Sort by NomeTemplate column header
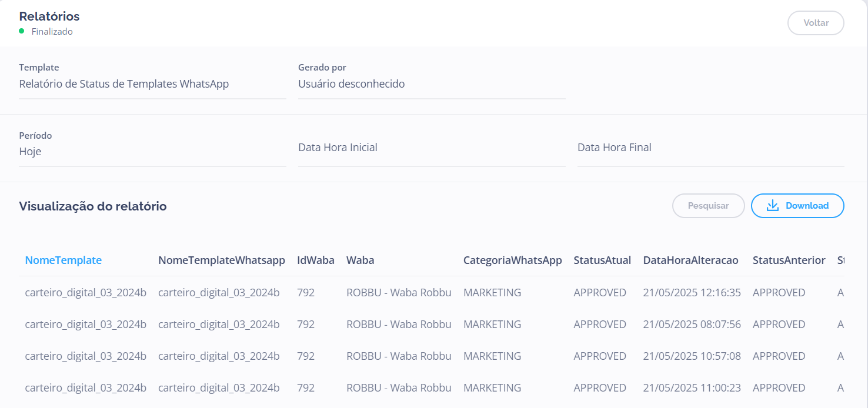The width and height of the screenshot is (868, 408). click(63, 260)
